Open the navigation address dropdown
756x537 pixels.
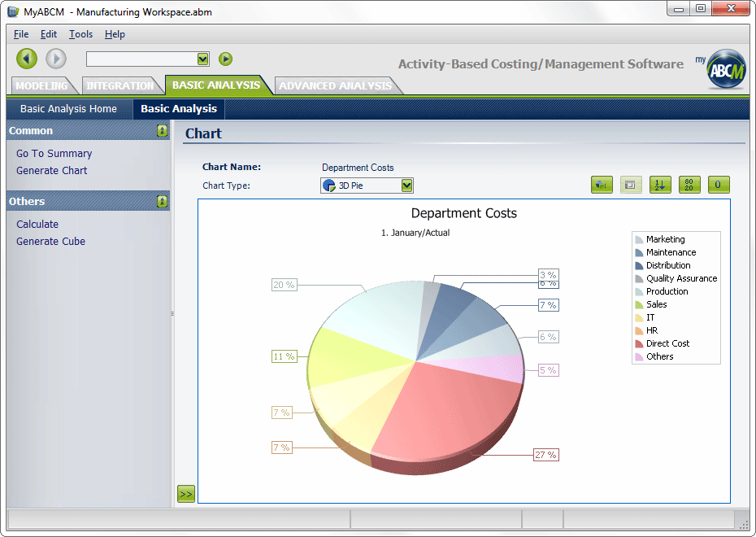[203, 59]
